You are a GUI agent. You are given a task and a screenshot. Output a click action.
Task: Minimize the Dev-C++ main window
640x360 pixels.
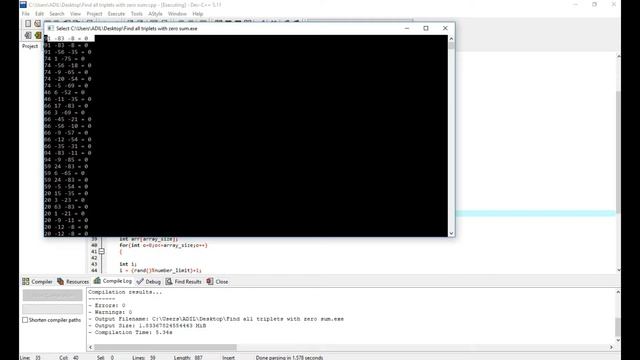pyautogui.click(x=575, y=4)
